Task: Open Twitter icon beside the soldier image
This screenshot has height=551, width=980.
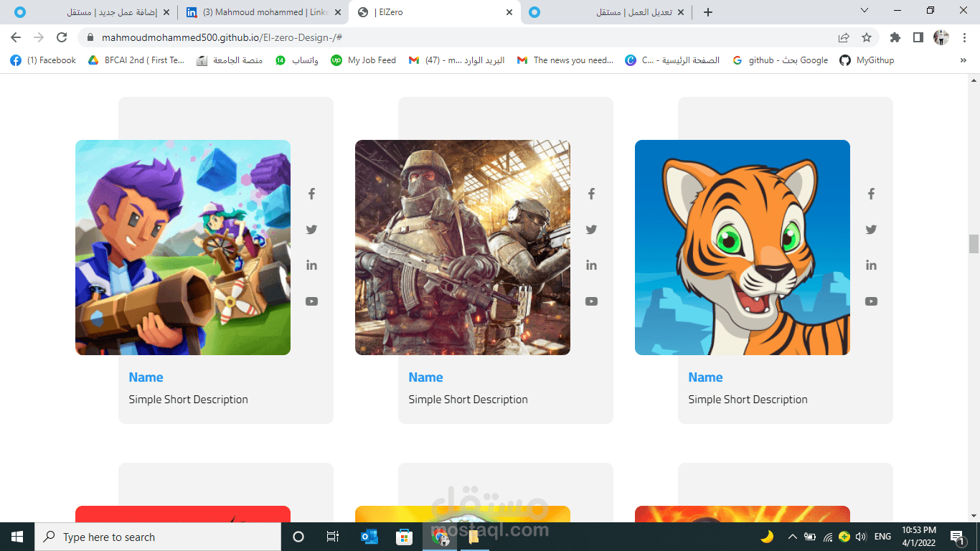Action: 591,230
